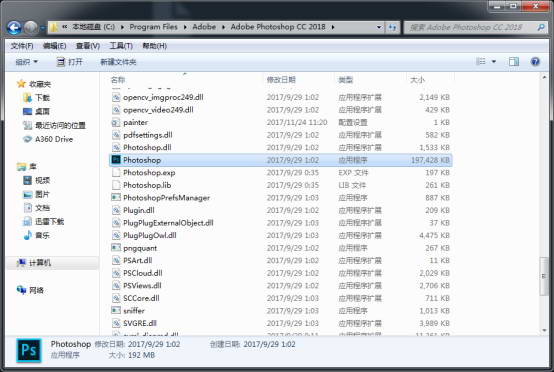Open the view options dropdown arrow

coord(494,62)
